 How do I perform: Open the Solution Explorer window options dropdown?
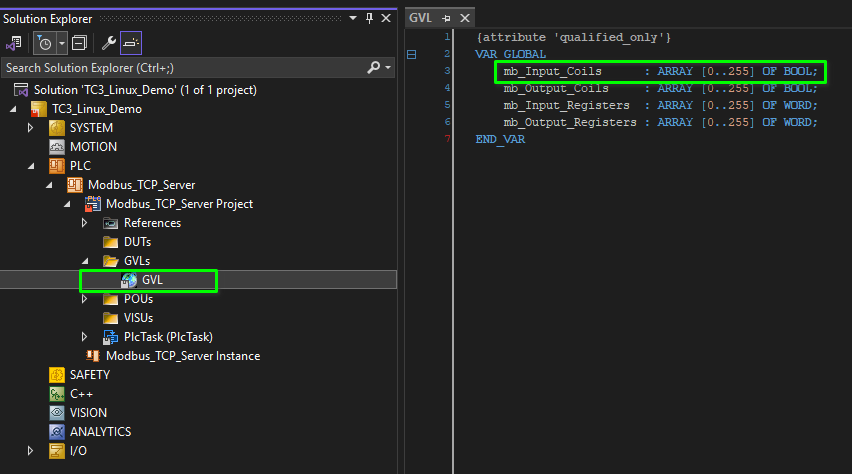point(353,18)
